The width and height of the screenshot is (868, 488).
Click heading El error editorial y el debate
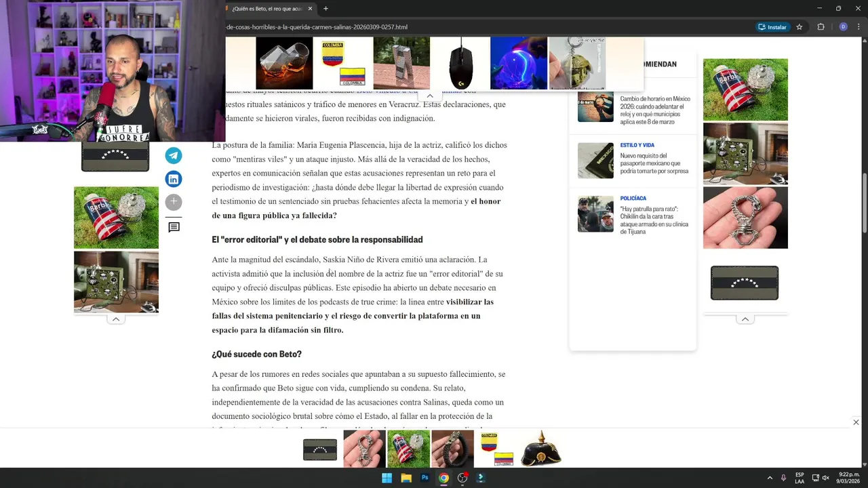coord(317,240)
